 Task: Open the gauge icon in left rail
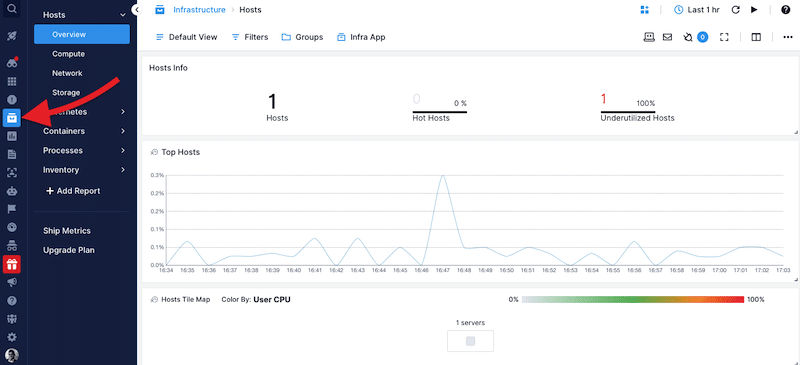click(12, 227)
